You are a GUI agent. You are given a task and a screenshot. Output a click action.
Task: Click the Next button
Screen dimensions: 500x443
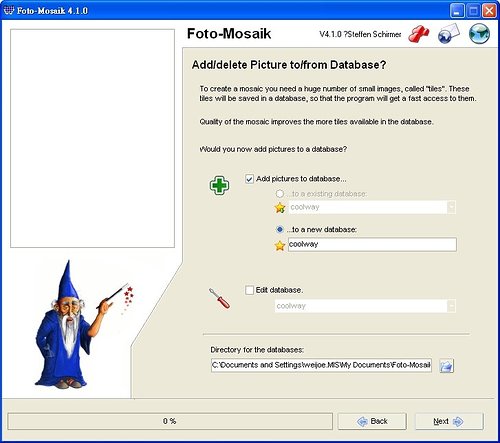pyautogui.click(x=449, y=421)
